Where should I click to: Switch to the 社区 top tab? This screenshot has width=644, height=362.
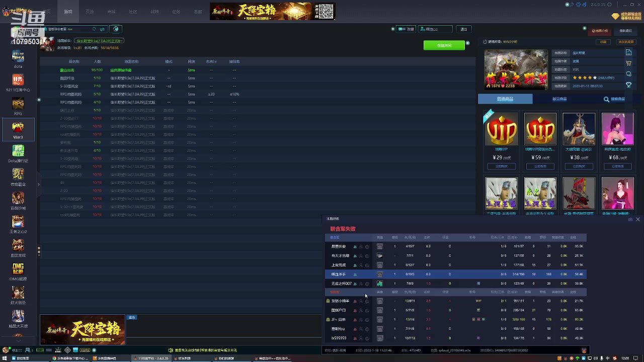point(133,12)
